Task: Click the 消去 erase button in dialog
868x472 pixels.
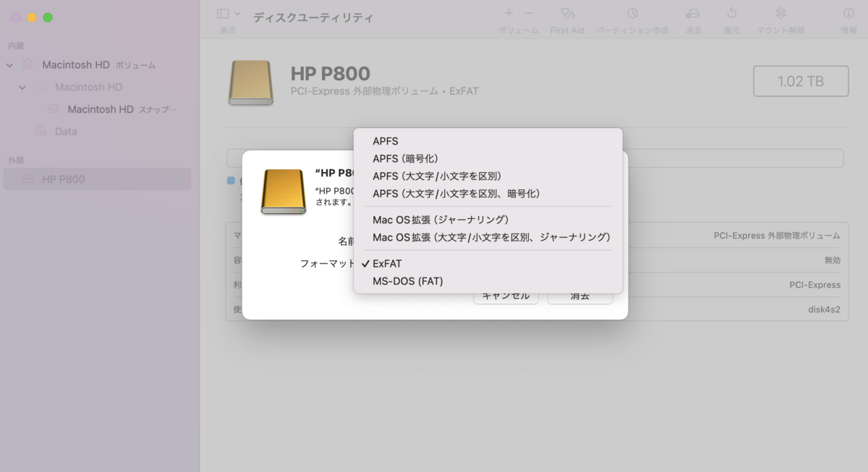Action: (579, 296)
